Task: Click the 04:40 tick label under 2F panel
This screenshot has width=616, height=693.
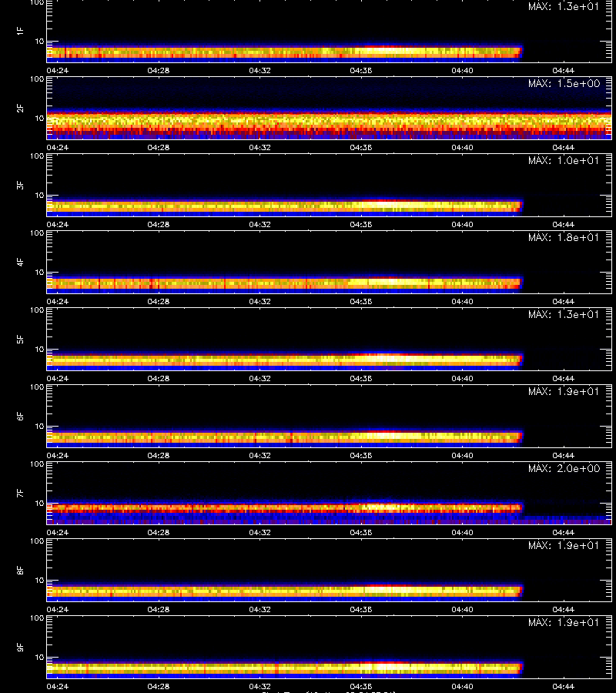Action: pos(462,147)
